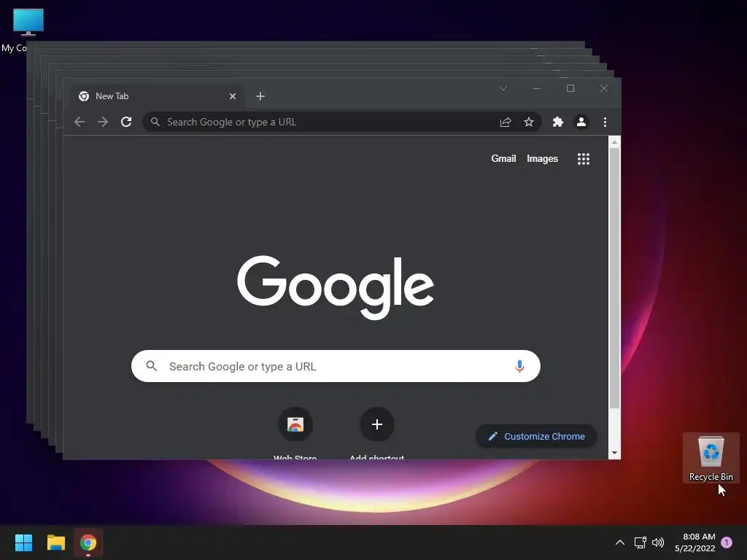The image size is (747, 560).
Task: Click the page scrollbar up arrow
Action: (614, 142)
